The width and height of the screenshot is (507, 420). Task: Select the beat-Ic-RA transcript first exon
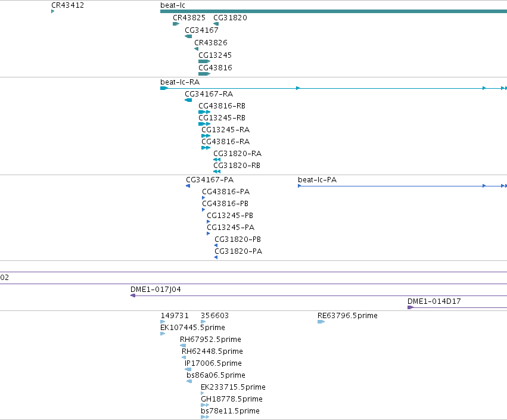click(164, 88)
